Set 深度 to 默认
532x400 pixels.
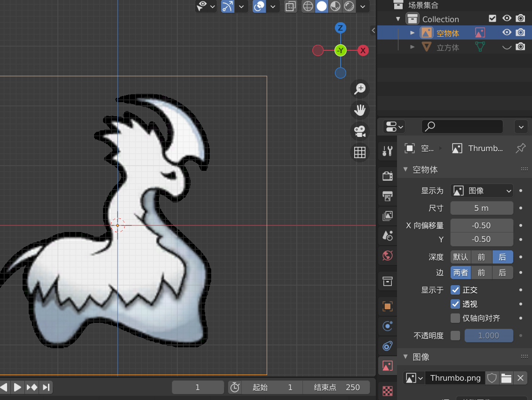pos(461,257)
